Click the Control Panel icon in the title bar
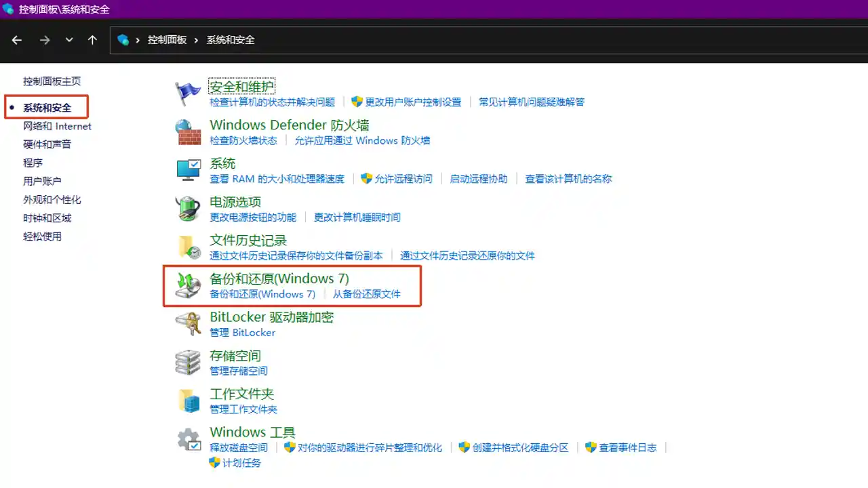 [x=8, y=9]
